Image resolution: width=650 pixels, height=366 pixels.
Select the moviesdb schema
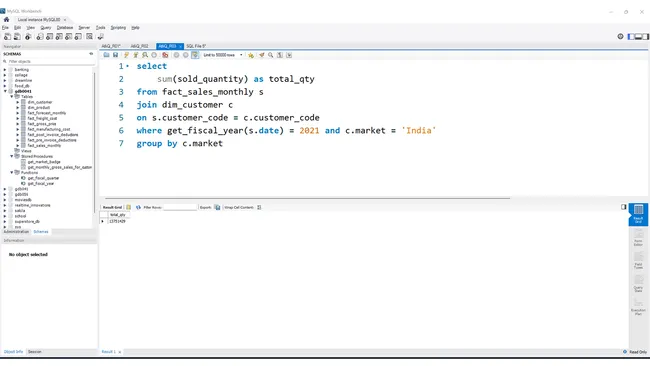(x=23, y=200)
